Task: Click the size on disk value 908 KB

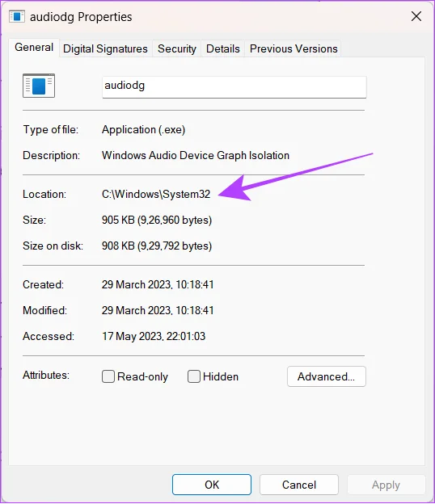Action: pyautogui.click(x=157, y=246)
